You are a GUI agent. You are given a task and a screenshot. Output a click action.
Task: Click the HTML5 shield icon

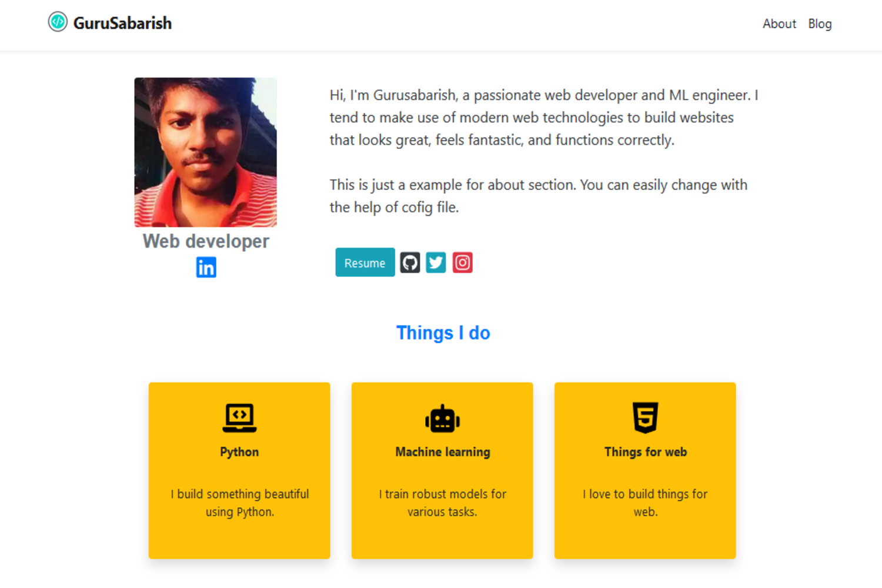pos(645,417)
